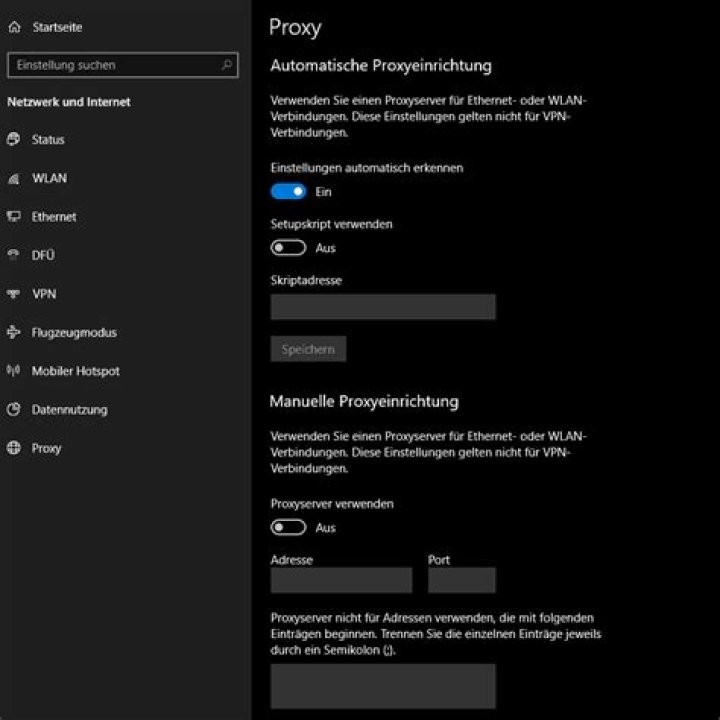Enable the Setupskript verwenden toggle
Viewport: 720px width, 720px height.
(288, 248)
